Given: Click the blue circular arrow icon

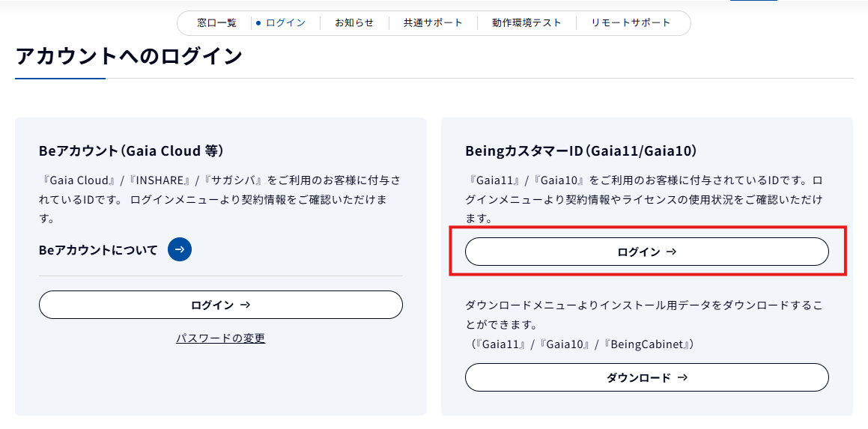Looking at the screenshot, I should click(180, 249).
